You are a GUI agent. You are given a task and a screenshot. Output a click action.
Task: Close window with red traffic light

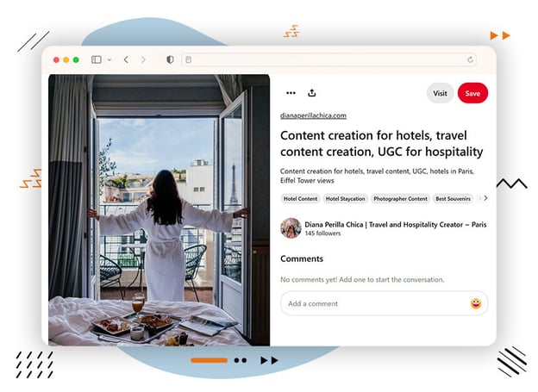[x=56, y=59]
